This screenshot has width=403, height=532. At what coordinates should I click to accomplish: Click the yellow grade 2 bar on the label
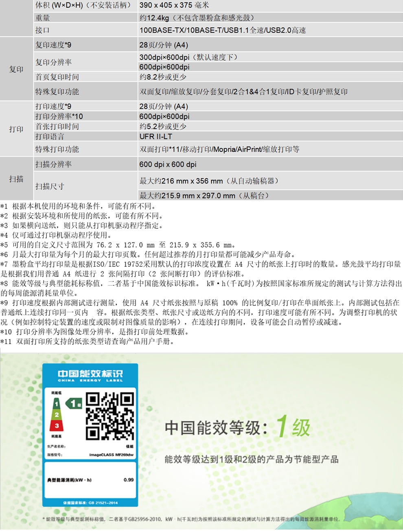tap(57, 415)
